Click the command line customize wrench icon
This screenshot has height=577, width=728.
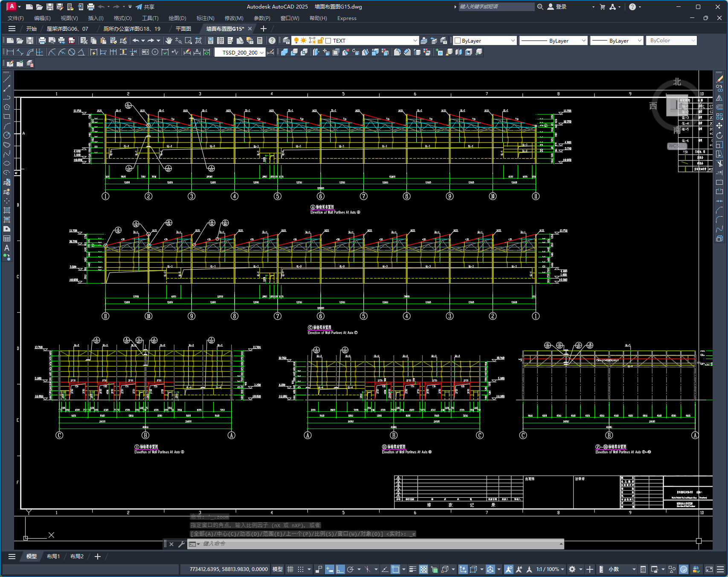[181, 544]
